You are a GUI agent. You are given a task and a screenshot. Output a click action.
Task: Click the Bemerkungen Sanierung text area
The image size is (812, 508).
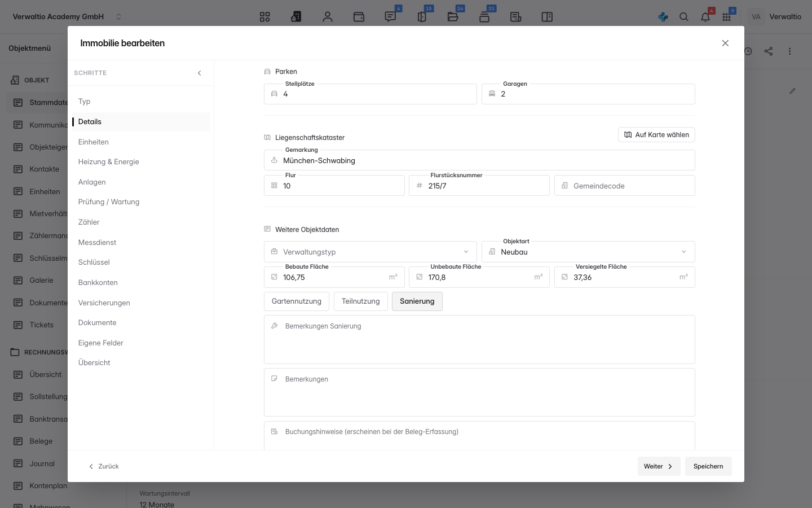point(479,340)
